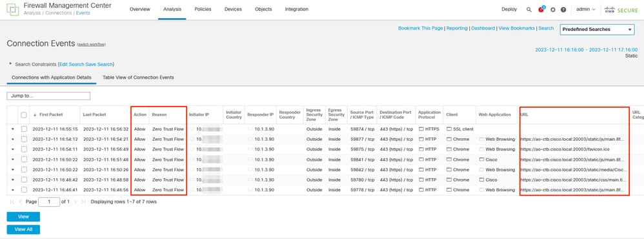Open the help question mark icon

563,10
